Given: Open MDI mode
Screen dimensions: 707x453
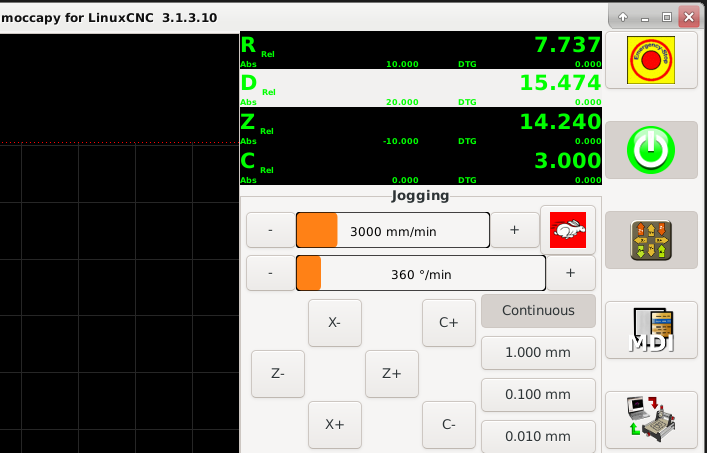Looking at the screenshot, I should point(651,330).
